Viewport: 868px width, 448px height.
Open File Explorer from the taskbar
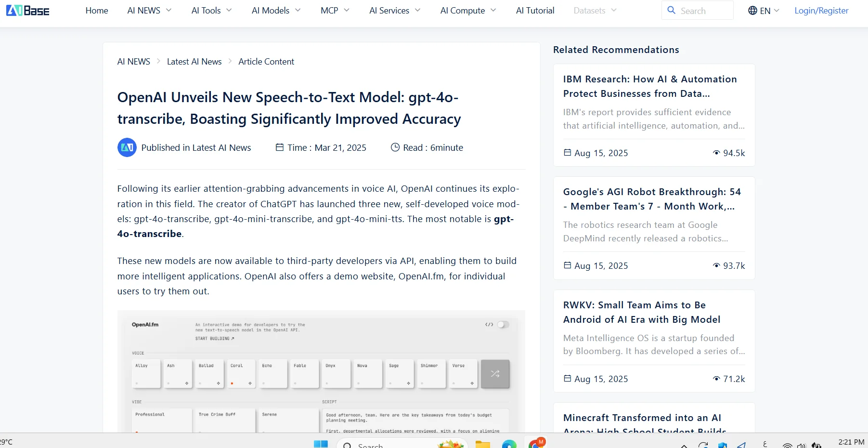point(482,444)
